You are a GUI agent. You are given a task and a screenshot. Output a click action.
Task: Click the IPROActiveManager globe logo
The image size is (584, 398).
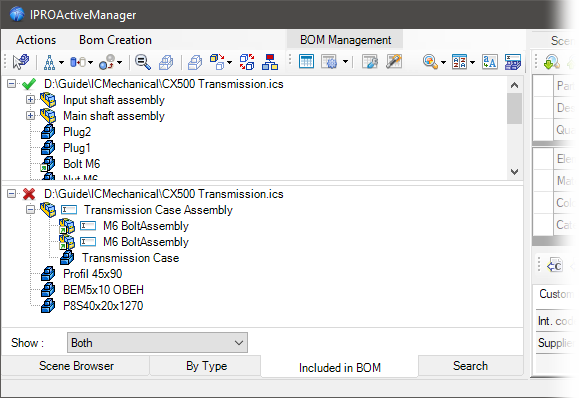click(17, 15)
